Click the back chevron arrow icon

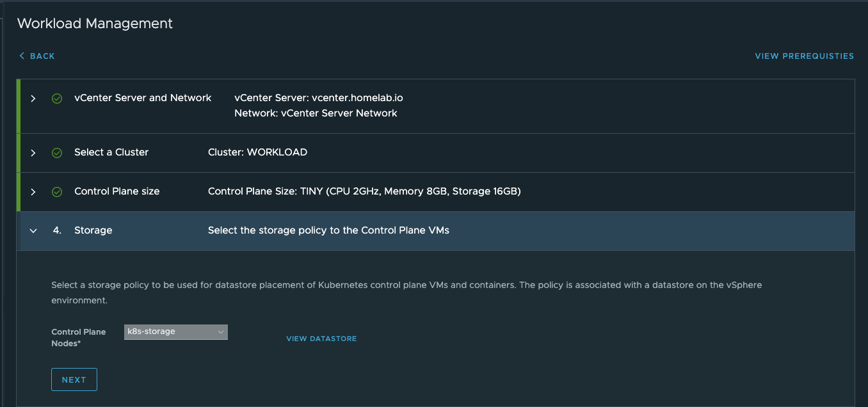click(x=22, y=56)
